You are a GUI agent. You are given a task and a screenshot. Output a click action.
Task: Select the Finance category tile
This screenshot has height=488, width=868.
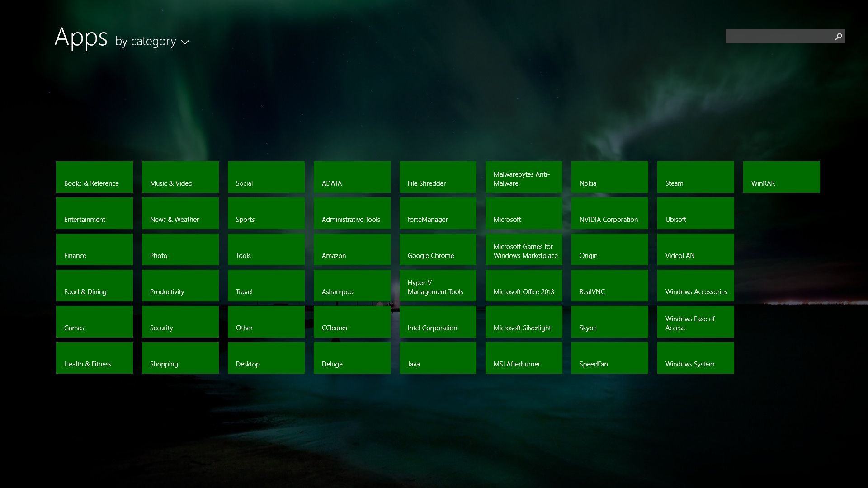[x=94, y=249]
